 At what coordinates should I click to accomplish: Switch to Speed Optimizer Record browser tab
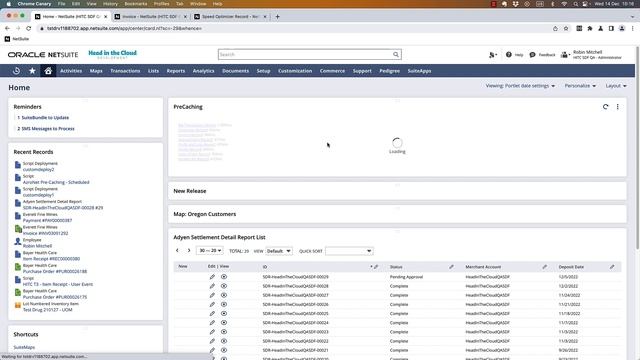(x=231, y=17)
